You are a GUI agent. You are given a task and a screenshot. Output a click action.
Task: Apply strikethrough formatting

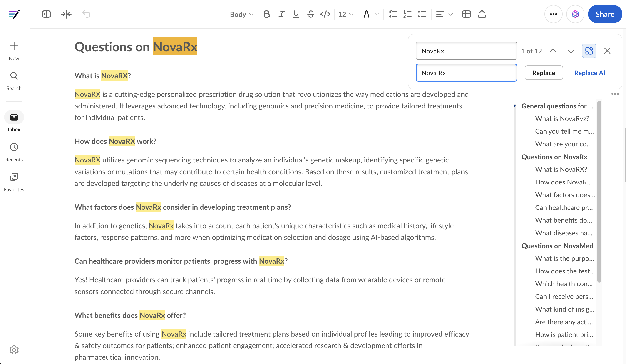click(310, 14)
